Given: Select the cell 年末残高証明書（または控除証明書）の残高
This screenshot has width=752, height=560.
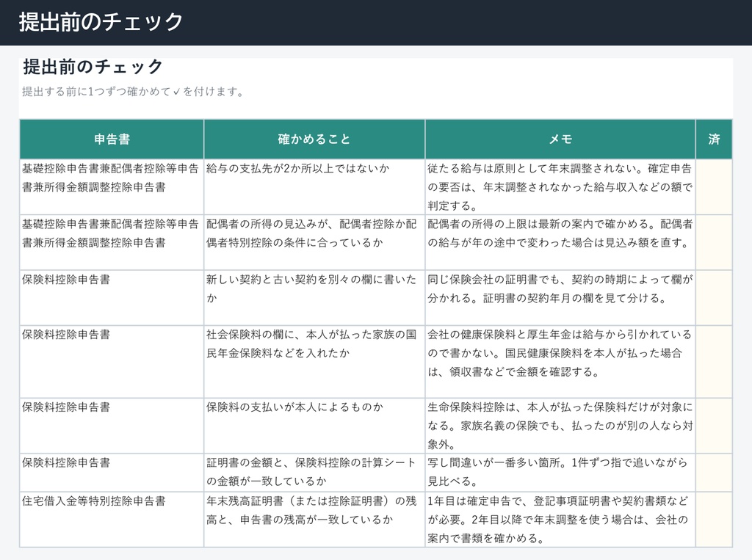Looking at the screenshot, I should coord(314,519).
